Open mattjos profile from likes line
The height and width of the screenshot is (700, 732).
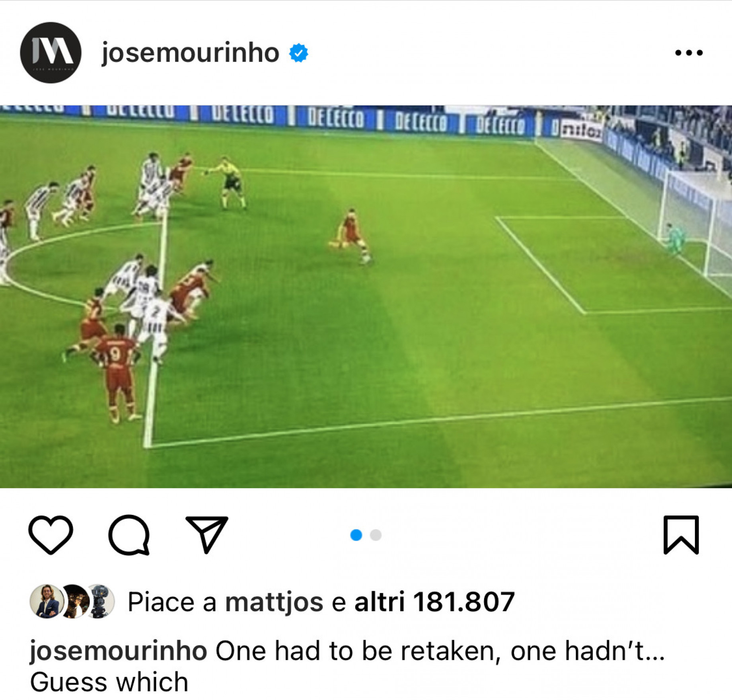coord(274,602)
